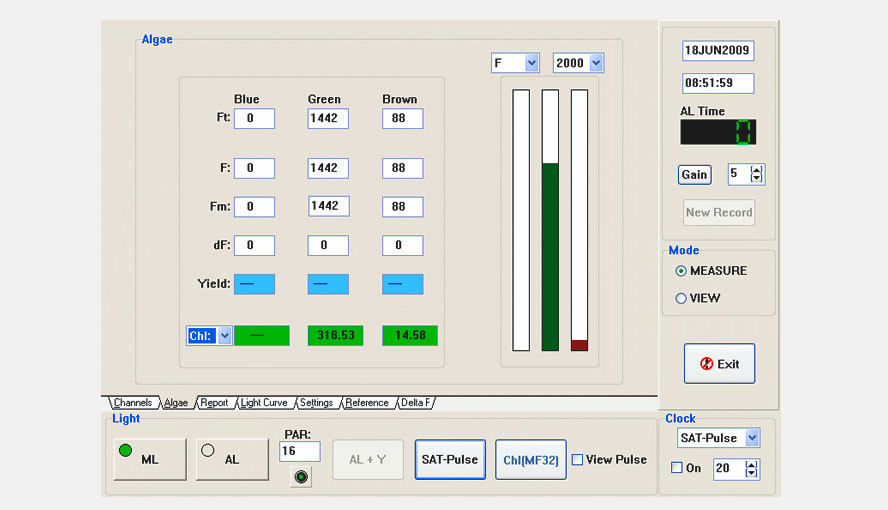Click the PAR sensor round indicator button
888x510 pixels.
301,477
